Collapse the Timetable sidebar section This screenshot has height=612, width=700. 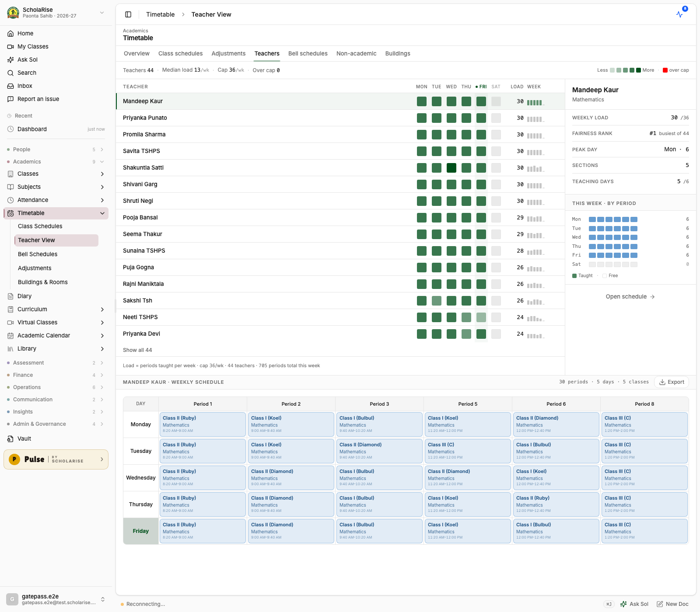pyautogui.click(x=102, y=213)
